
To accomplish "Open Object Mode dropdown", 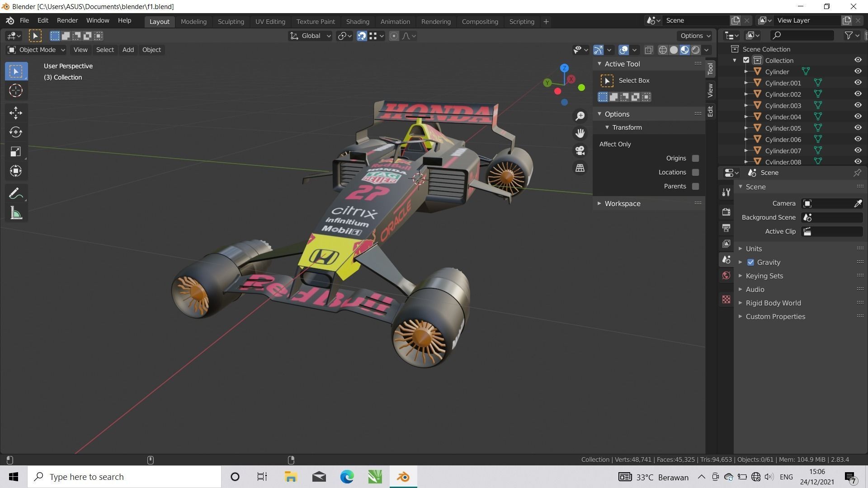I will 36,50.
